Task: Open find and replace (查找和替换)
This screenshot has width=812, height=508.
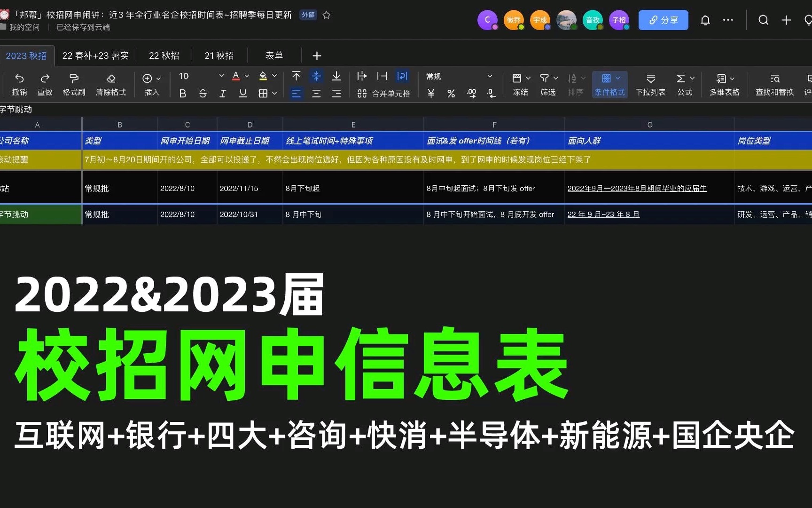Action: tap(775, 84)
